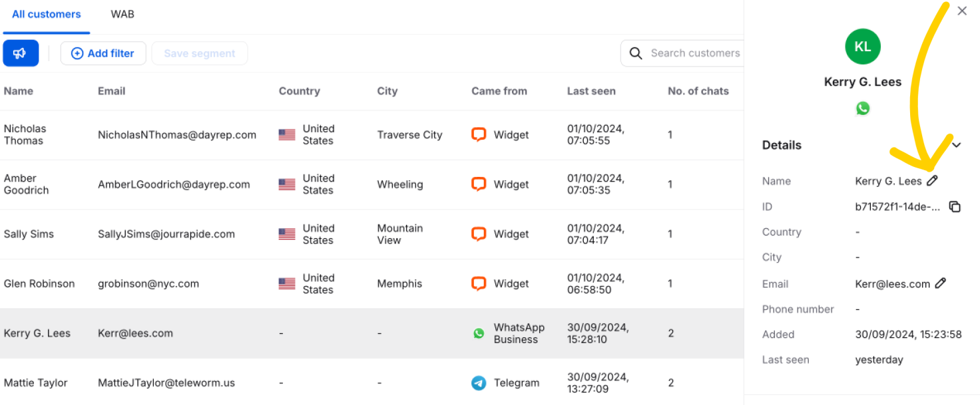Click the WhatsApp icon under the customer name

[863, 108]
